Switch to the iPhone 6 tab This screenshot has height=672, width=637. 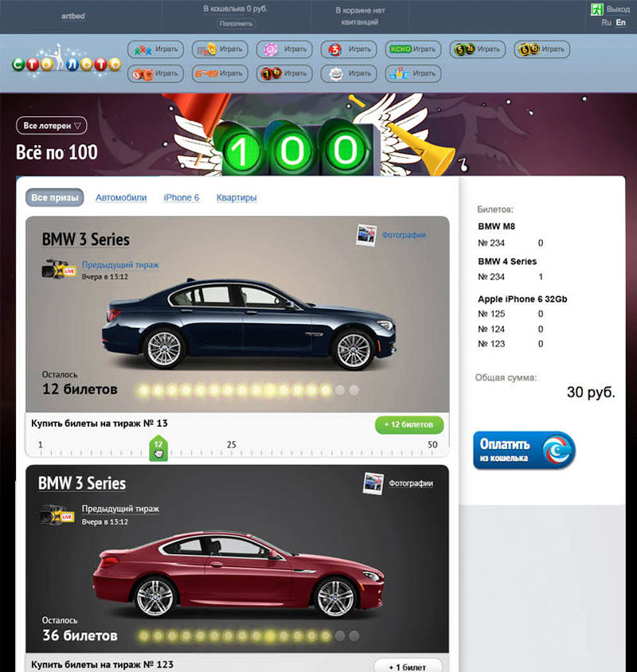click(182, 197)
